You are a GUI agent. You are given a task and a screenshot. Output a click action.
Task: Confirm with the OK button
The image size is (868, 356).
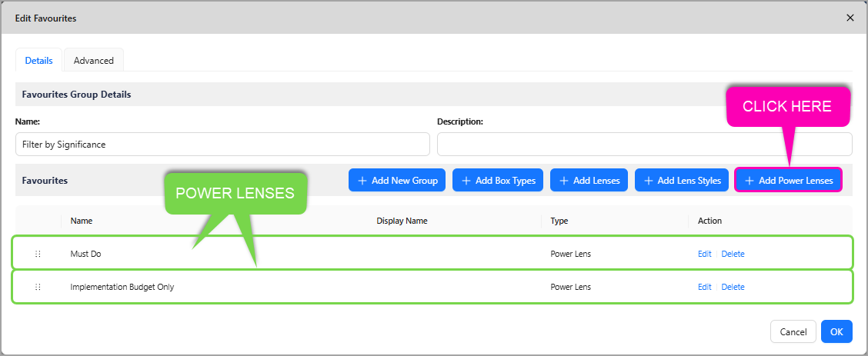836,331
